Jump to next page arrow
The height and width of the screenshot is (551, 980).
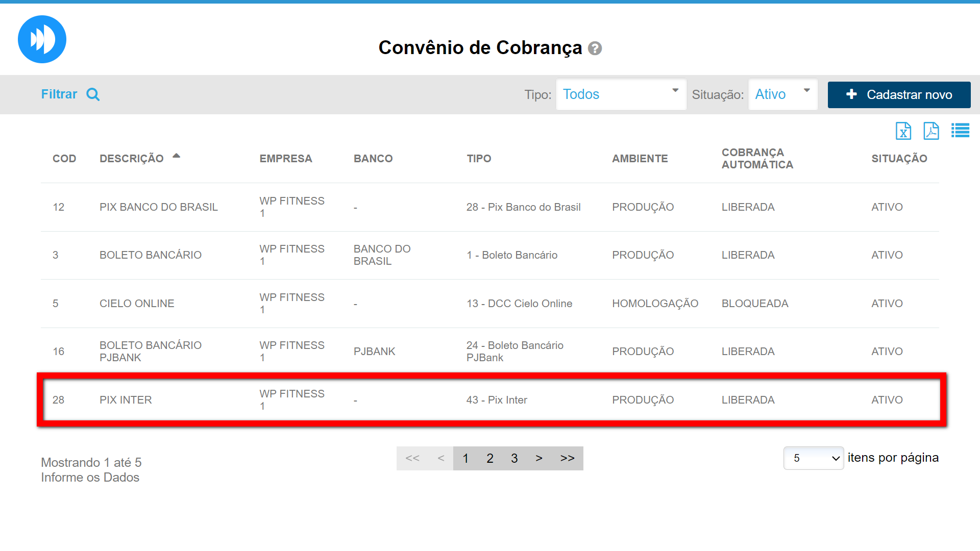(x=539, y=458)
